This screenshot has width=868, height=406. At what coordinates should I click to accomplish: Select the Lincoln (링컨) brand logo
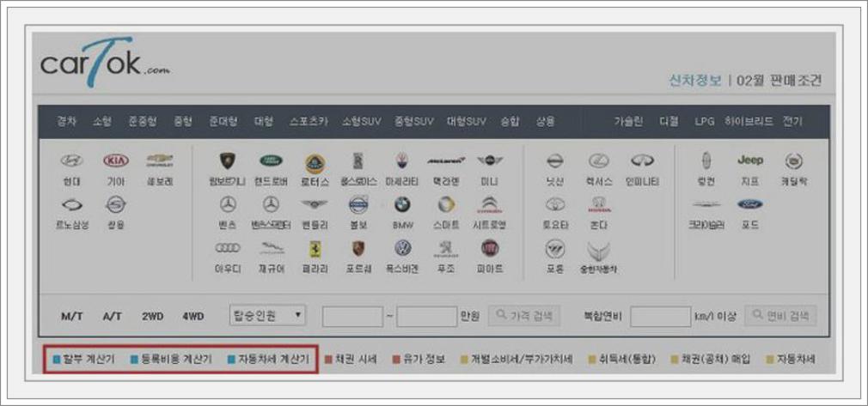707,161
